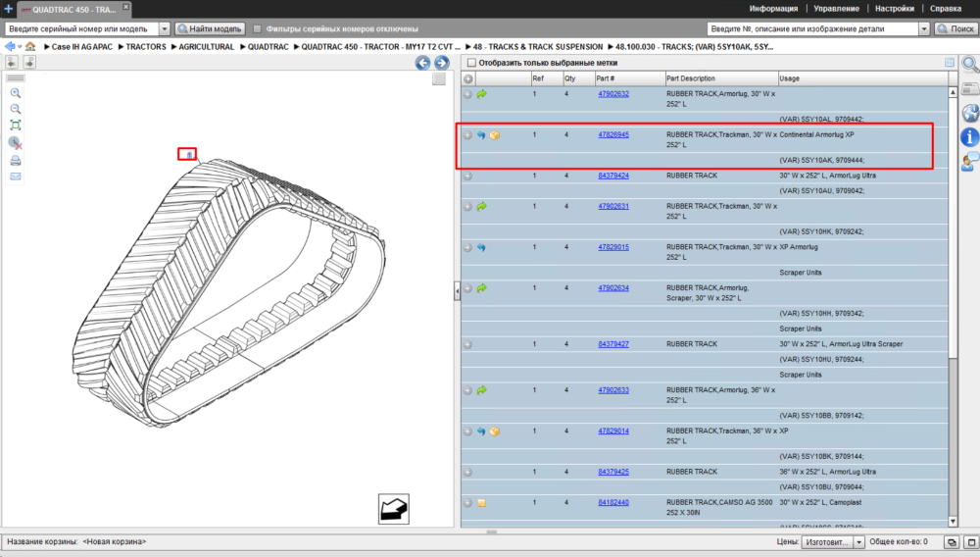980x557 pixels.
Task: Click the Case IH AG APAC breadcrumb
Action: pos(82,47)
